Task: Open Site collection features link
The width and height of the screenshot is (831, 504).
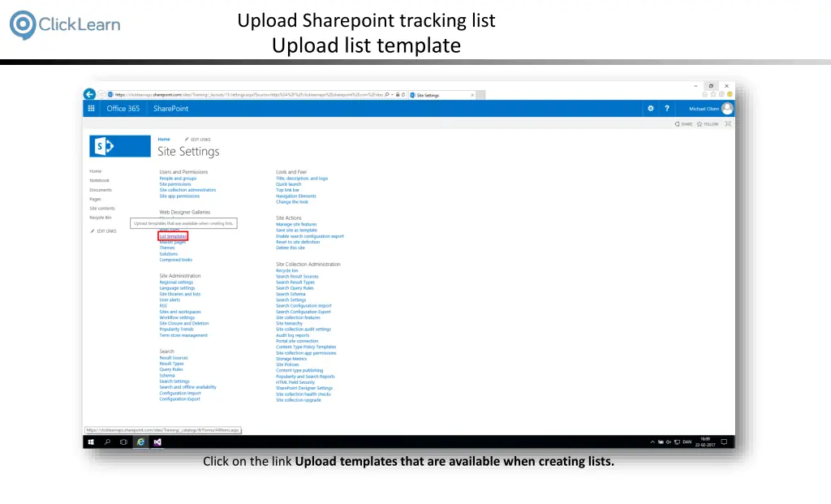Action: pos(298,317)
